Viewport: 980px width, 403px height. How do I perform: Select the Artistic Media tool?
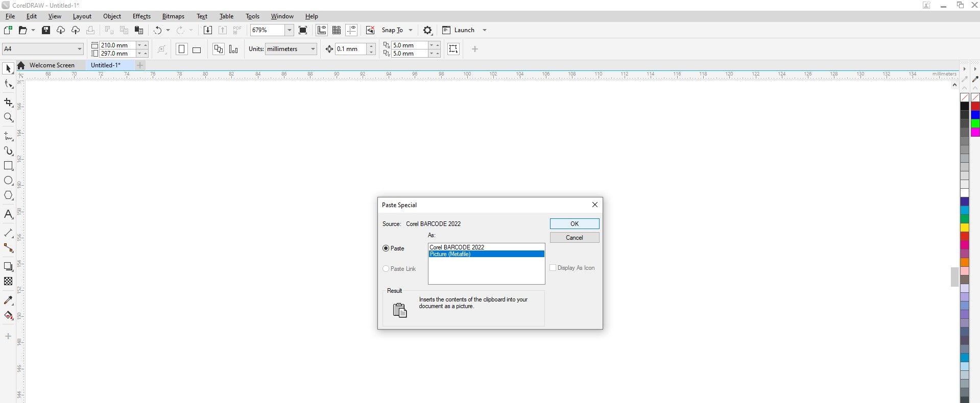coord(8,151)
